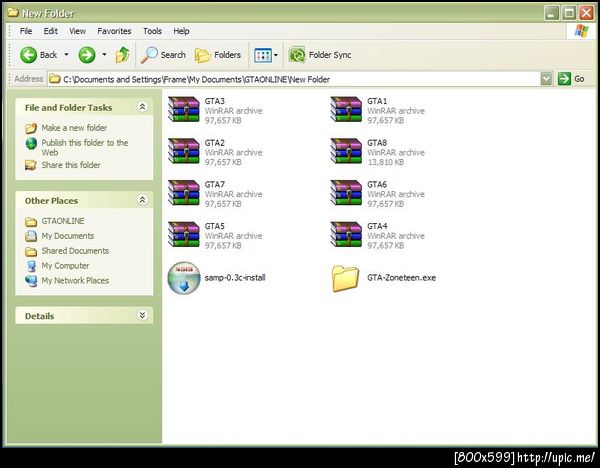Click the Make a new folder icon
This screenshot has width=600, height=468.
point(31,128)
